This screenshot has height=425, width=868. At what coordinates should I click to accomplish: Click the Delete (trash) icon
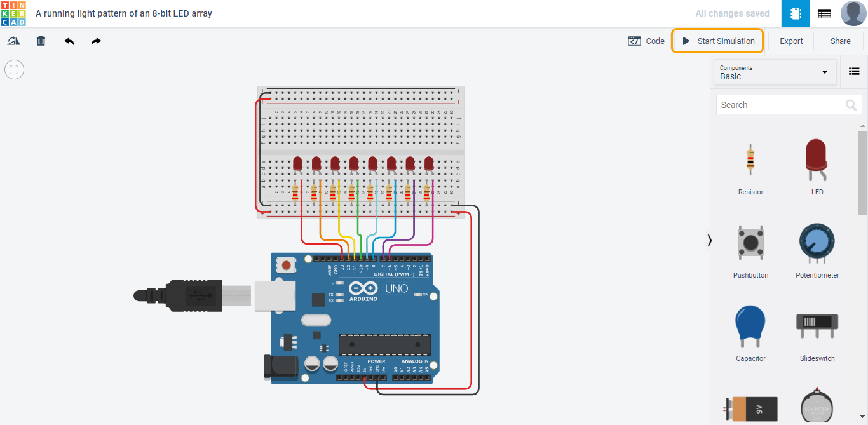click(41, 40)
